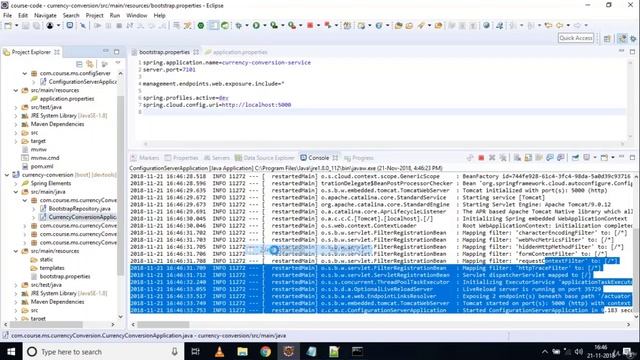Click the Debug bug toolbar icon
Viewport: 640px width, 360px height.
click(238, 25)
